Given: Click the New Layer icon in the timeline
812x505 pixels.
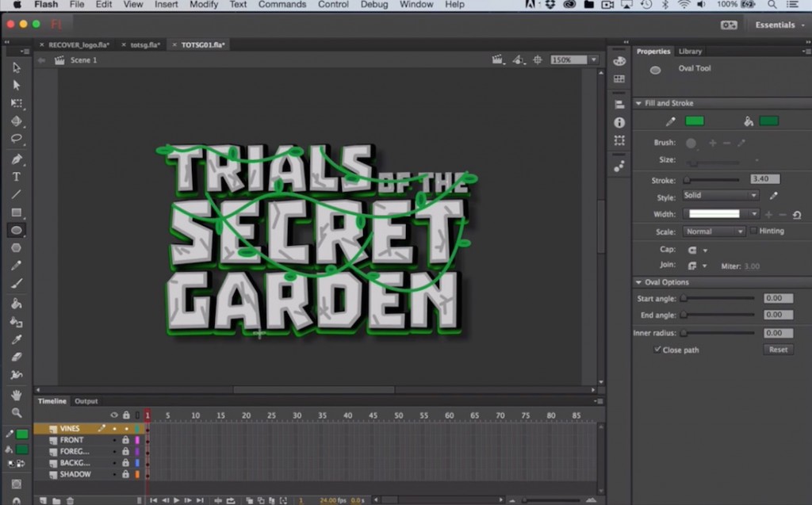Looking at the screenshot, I should (x=44, y=500).
